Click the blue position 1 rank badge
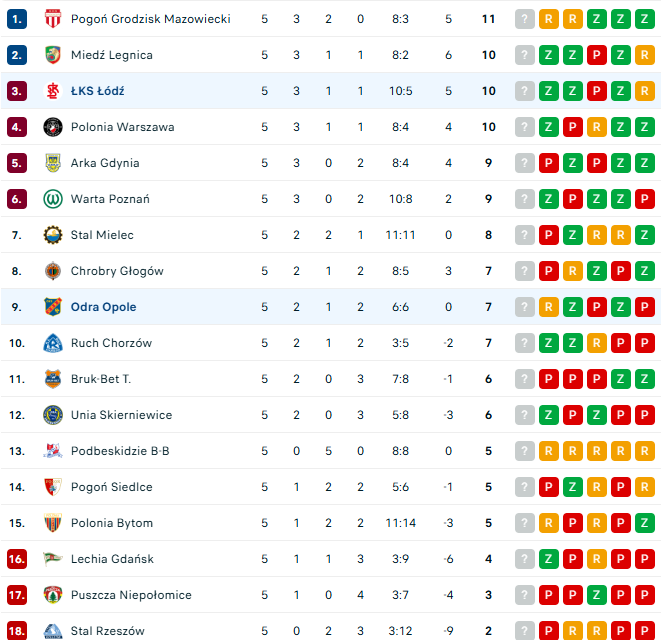 [17, 19]
